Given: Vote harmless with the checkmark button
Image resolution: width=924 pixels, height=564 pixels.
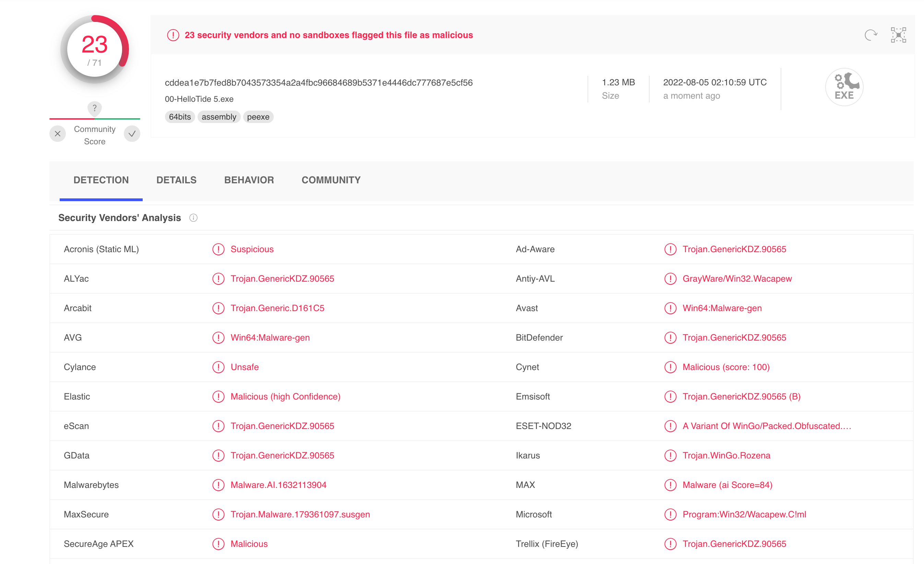Looking at the screenshot, I should click(x=132, y=134).
